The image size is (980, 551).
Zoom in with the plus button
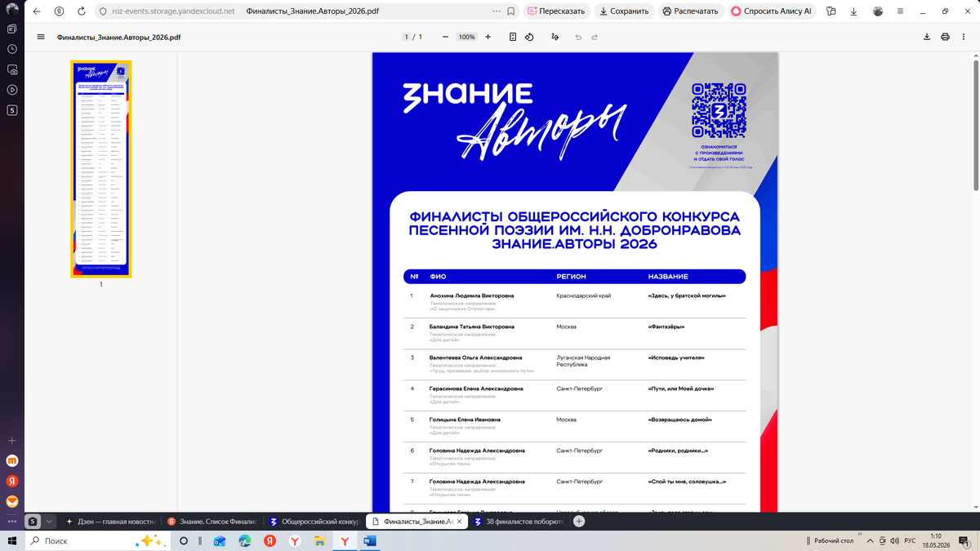(x=488, y=37)
